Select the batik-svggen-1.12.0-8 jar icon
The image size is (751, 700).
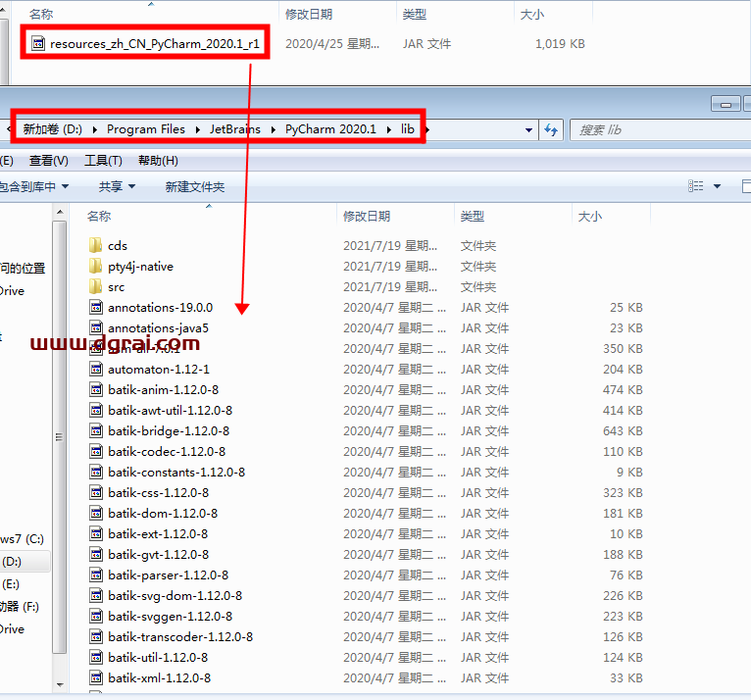pyautogui.click(x=96, y=616)
